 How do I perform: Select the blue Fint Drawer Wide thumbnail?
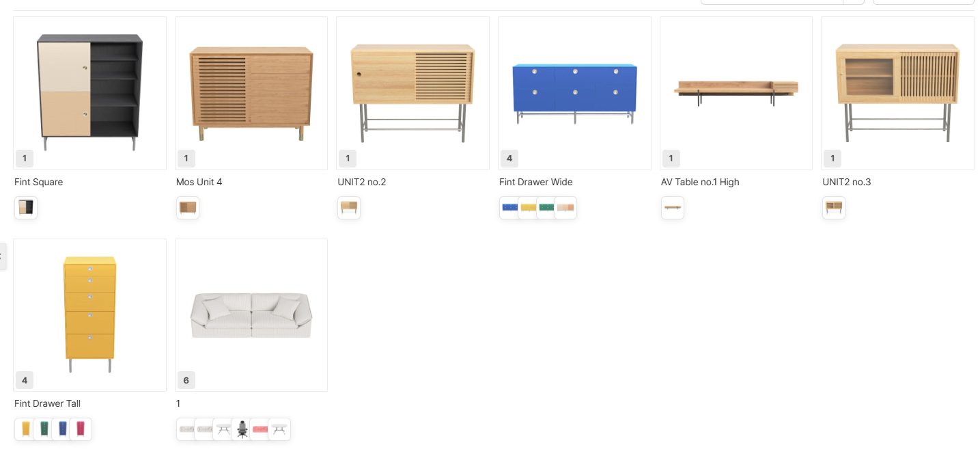[574, 93]
